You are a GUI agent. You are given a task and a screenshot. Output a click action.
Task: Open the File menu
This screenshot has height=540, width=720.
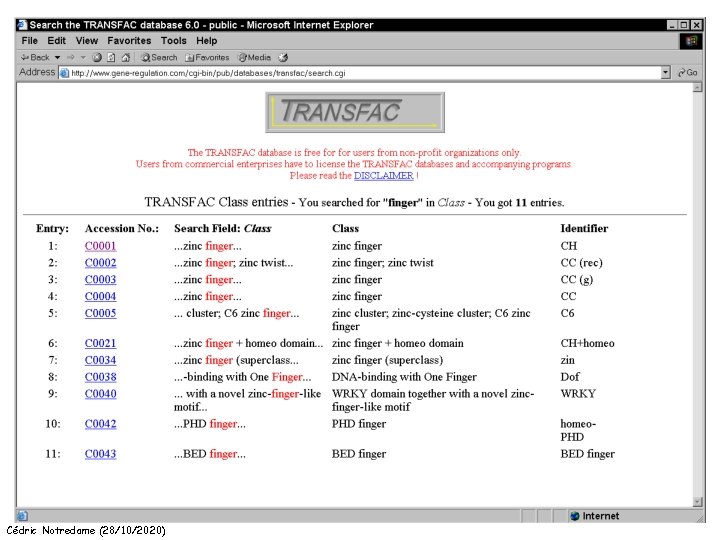tap(29, 41)
